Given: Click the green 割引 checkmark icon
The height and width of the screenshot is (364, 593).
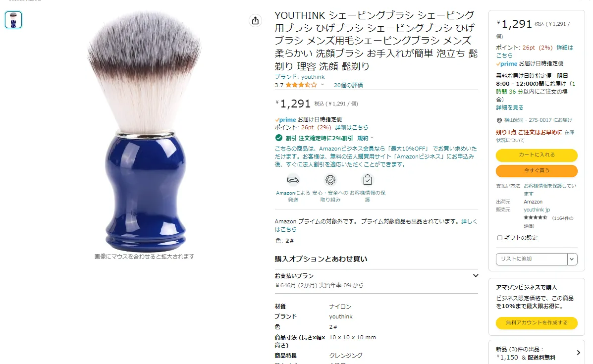Looking at the screenshot, I should [279, 138].
